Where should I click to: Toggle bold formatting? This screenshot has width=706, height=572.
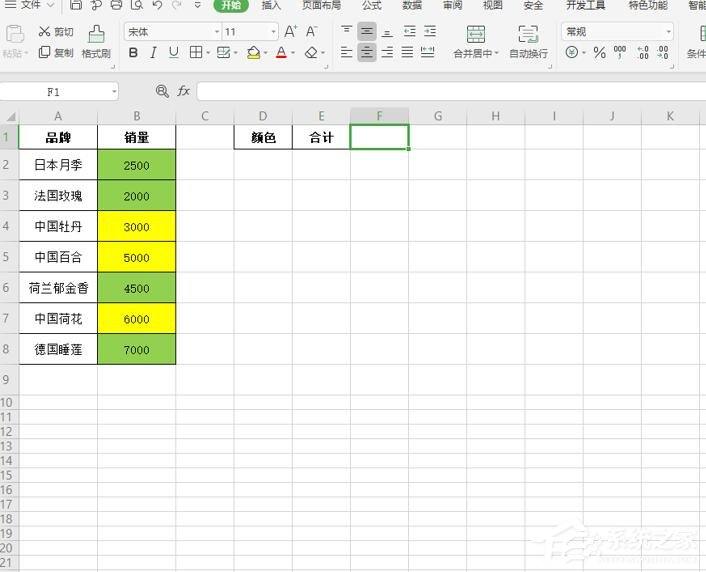coord(133,53)
